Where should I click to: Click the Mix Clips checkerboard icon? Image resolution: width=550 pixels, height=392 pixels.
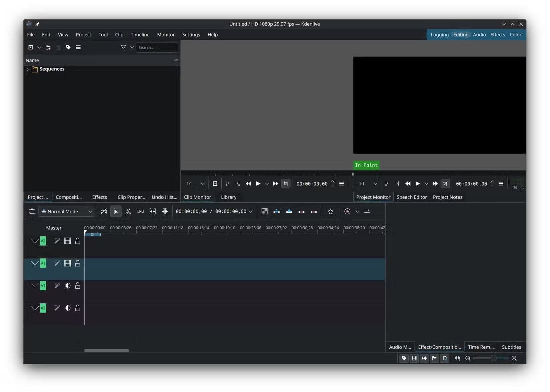[x=264, y=211]
